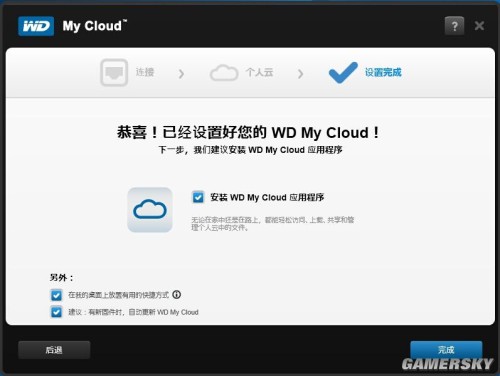Click the 连接 network port step icon

pos(114,72)
